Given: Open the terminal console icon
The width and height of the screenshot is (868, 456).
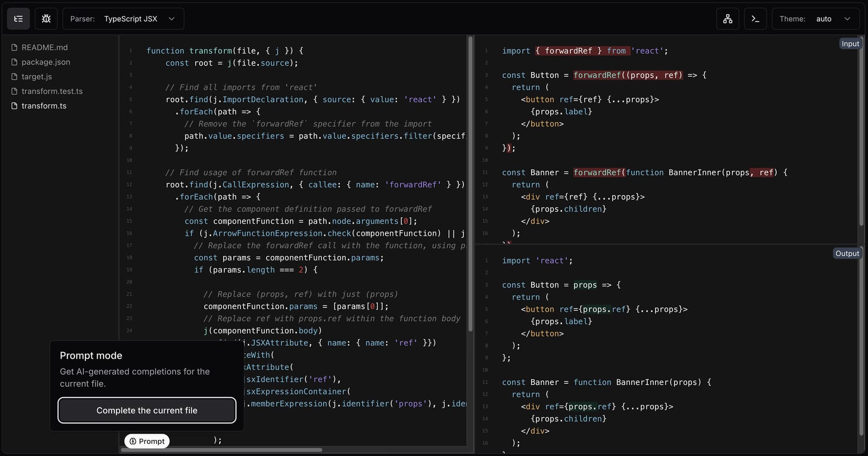Looking at the screenshot, I should (755, 19).
